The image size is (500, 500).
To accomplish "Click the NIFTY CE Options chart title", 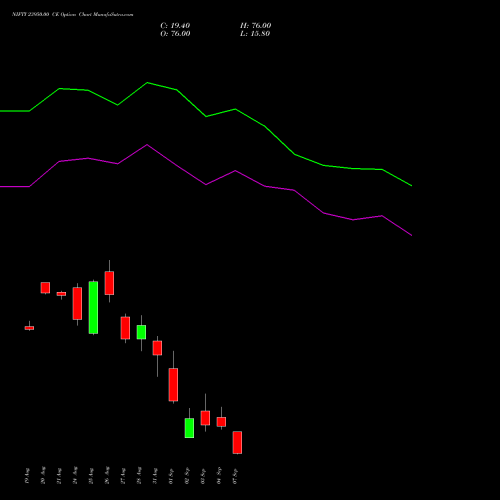I will tap(73, 14).
